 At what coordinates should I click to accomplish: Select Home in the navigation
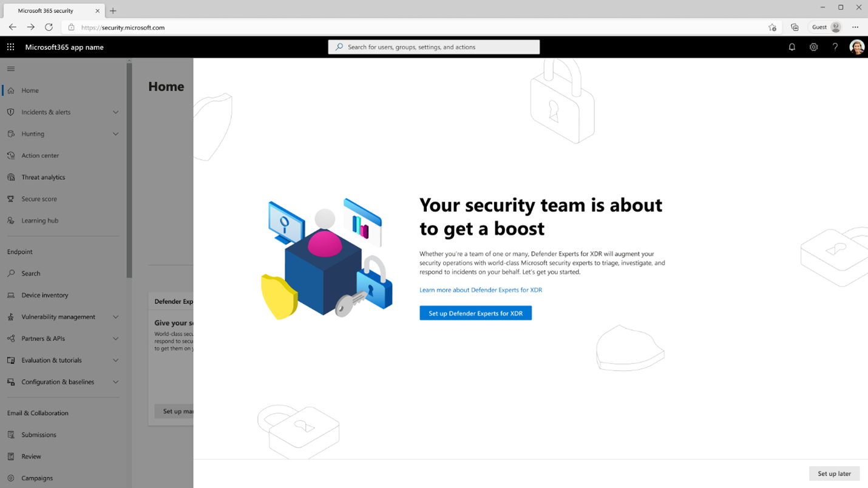[30, 90]
